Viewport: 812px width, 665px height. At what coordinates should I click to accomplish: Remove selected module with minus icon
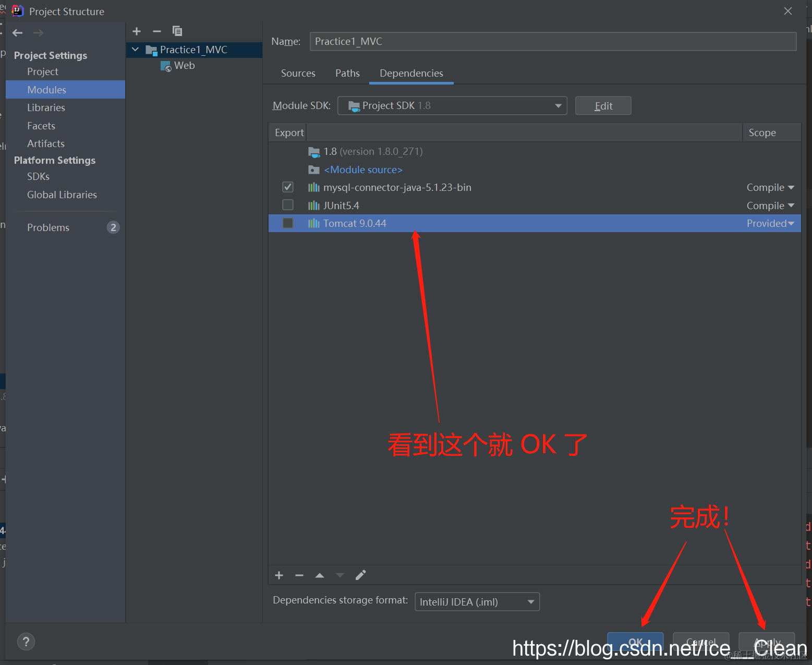coord(157,31)
